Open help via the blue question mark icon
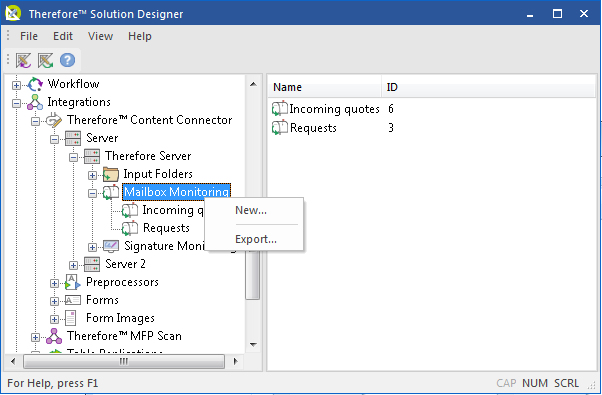 tap(67, 60)
